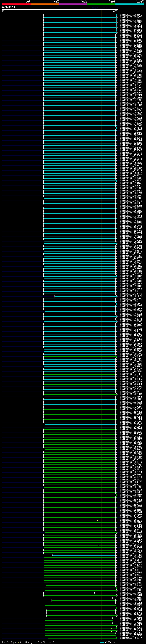Viewport: 146px width, 644px height.
Task: Open hit UniRef100_P35511
Action: pyautogui.click(x=131, y=342)
